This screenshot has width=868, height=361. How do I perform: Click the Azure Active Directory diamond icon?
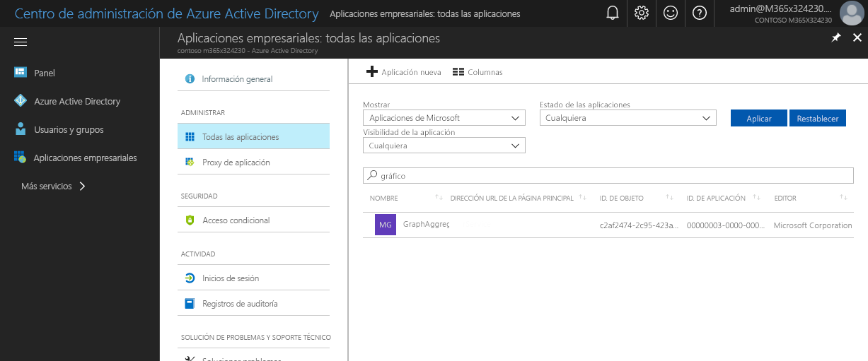[21, 101]
